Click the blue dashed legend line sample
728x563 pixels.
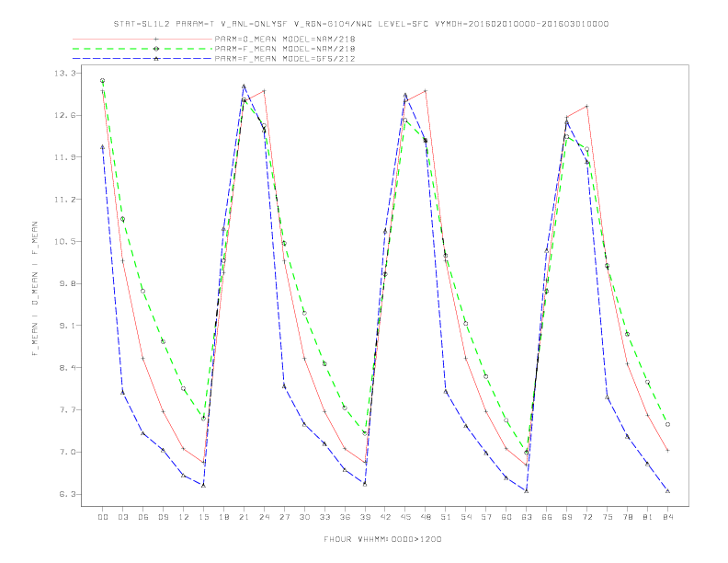tap(142, 59)
